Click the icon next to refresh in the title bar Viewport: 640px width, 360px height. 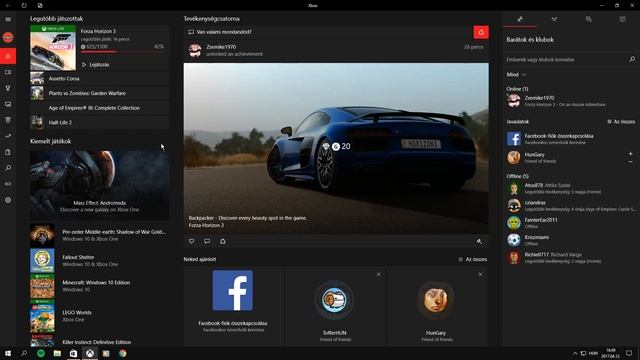point(40,5)
